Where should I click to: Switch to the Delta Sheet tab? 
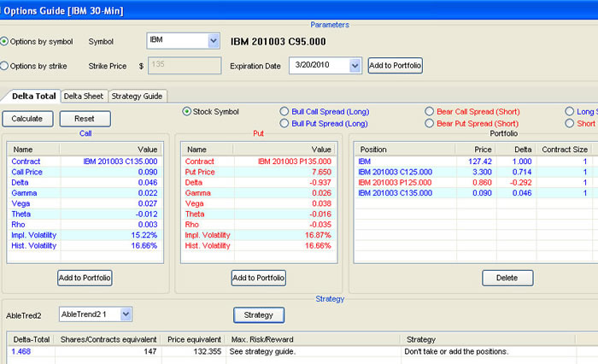[85, 96]
